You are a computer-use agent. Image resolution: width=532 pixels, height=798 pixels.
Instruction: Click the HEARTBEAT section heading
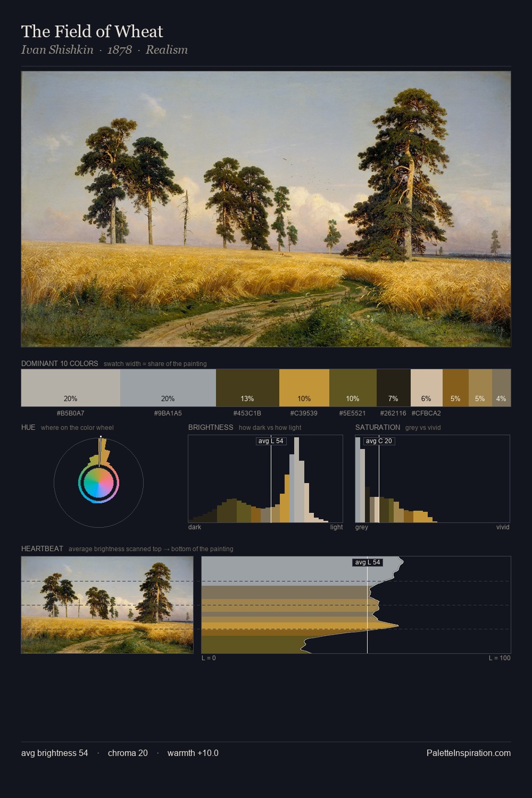(x=42, y=548)
